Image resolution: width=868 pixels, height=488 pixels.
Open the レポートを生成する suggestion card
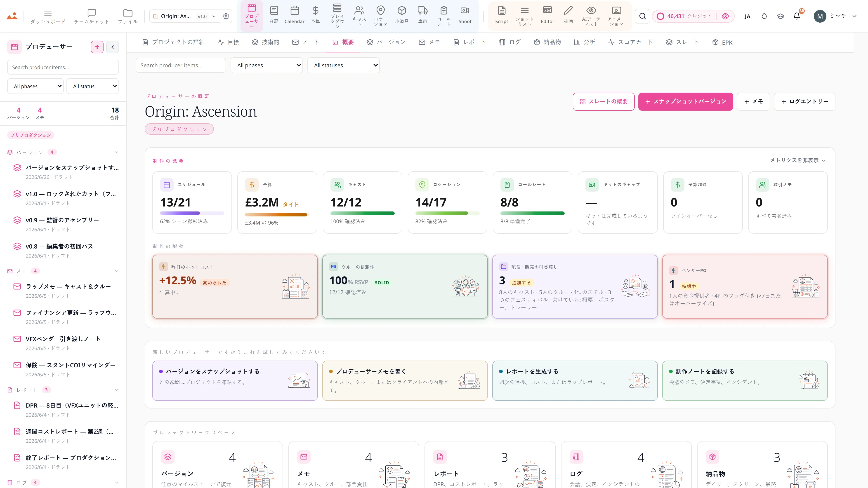point(575,380)
